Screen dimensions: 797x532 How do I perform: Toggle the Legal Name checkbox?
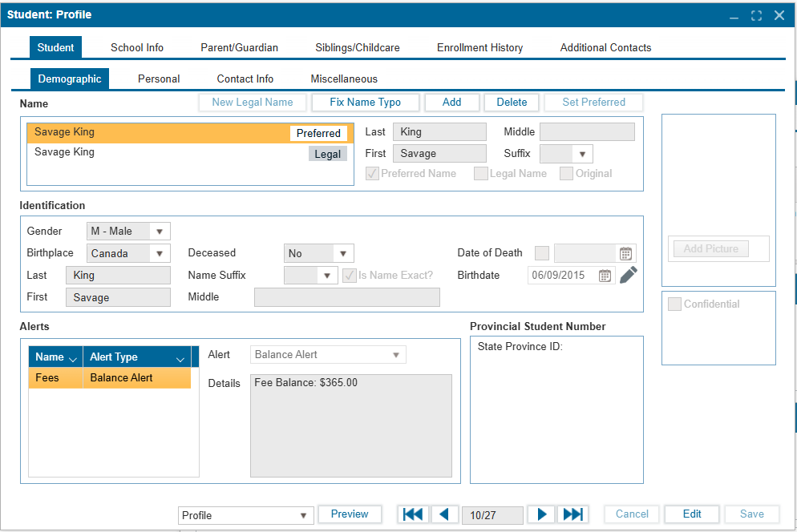(x=481, y=174)
